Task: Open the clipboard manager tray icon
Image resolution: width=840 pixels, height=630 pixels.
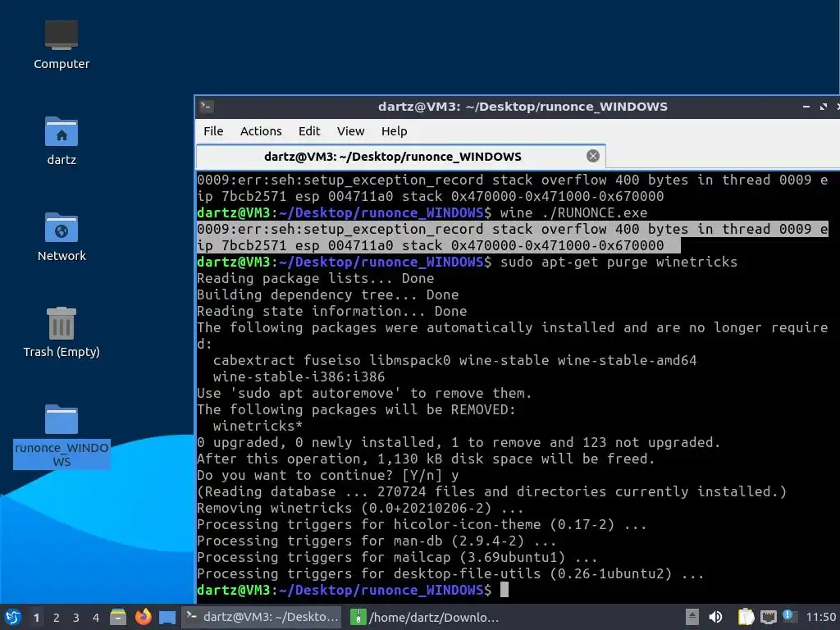Action: pyautogui.click(x=745, y=617)
